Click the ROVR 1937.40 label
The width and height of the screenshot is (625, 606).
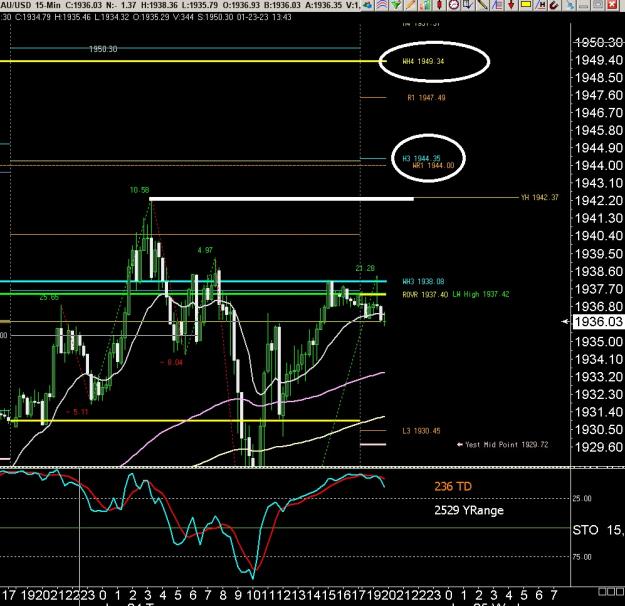pos(425,295)
